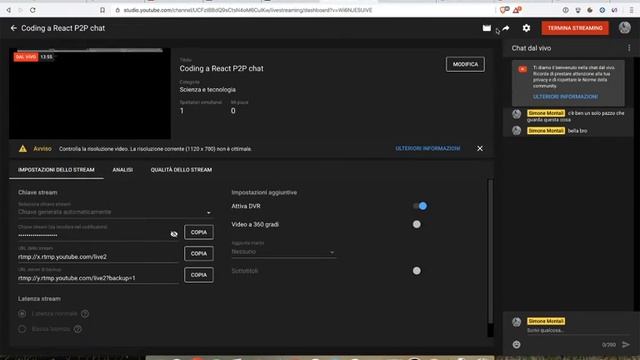Viewport: 640px width, 360px height.
Task: Select the Latenza normale radio button
Action: 22,314
